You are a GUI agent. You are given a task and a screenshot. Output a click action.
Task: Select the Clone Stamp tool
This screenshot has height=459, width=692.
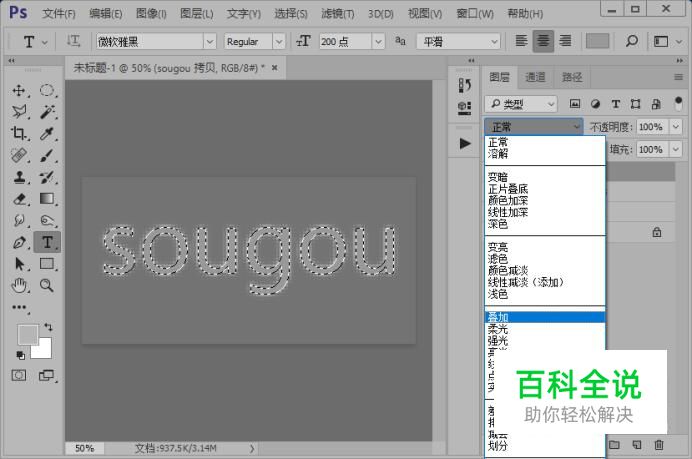(19, 177)
